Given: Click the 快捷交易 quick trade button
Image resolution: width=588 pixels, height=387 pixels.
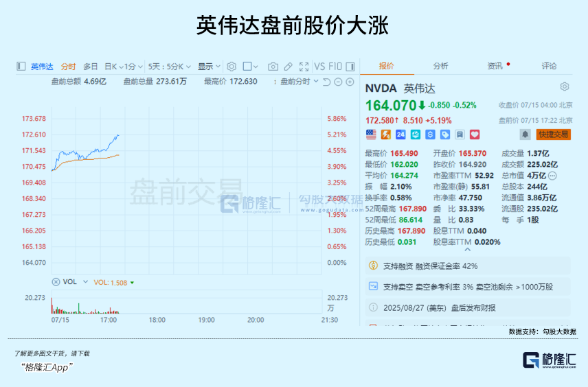Looking at the screenshot, I should click(553, 134).
